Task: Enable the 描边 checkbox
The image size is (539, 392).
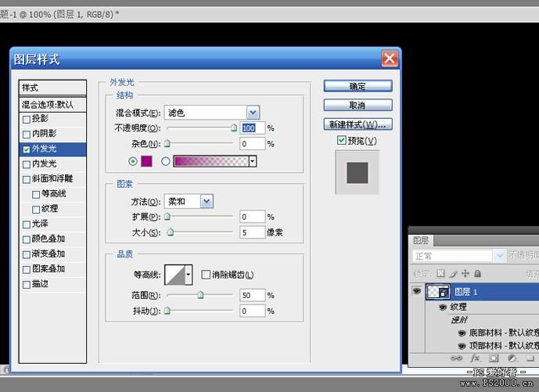Action: [x=26, y=285]
